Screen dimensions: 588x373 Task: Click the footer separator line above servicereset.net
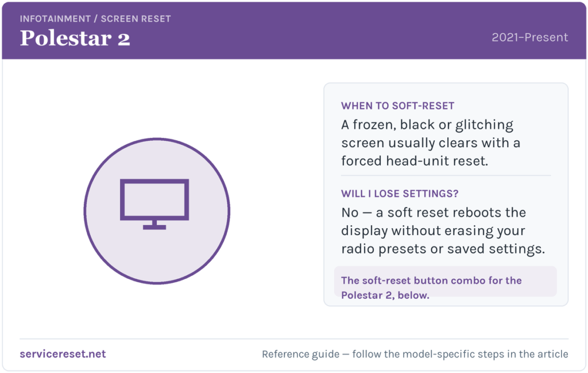294,339
